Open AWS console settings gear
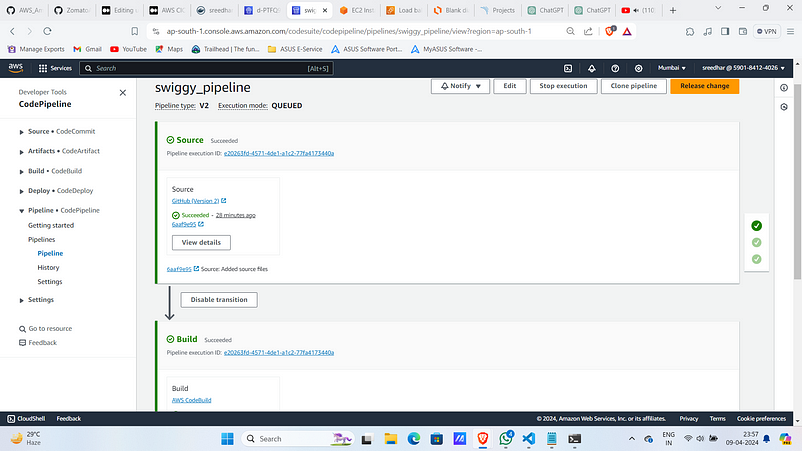The height and width of the screenshot is (451, 802). click(x=638, y=68)
